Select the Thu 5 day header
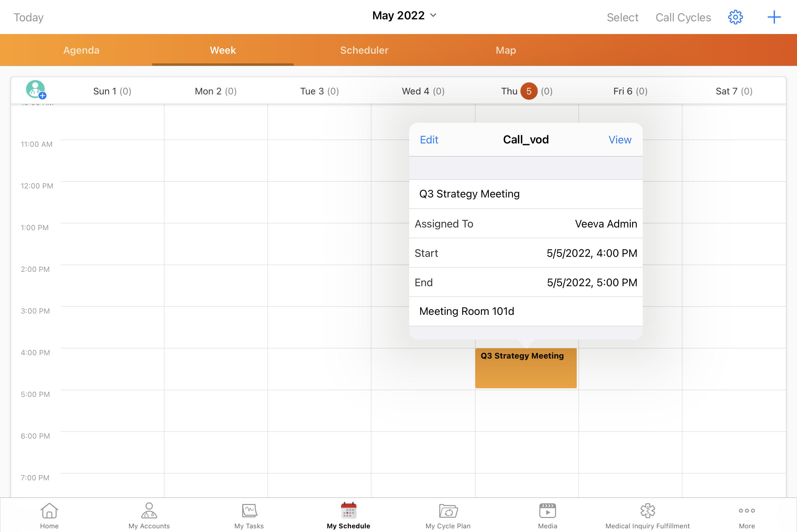Screen dimensions: 797x532 click(x=526, y=91)
